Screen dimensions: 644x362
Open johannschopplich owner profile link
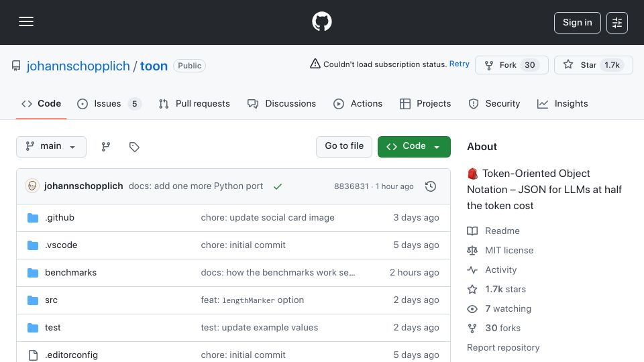pos(78,66)
